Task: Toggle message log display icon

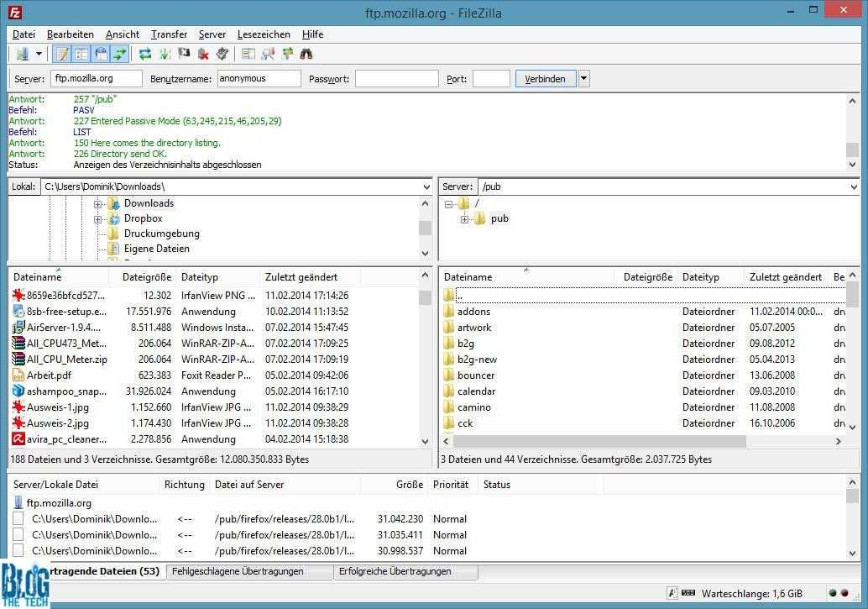Action: [x=61, y=54]
